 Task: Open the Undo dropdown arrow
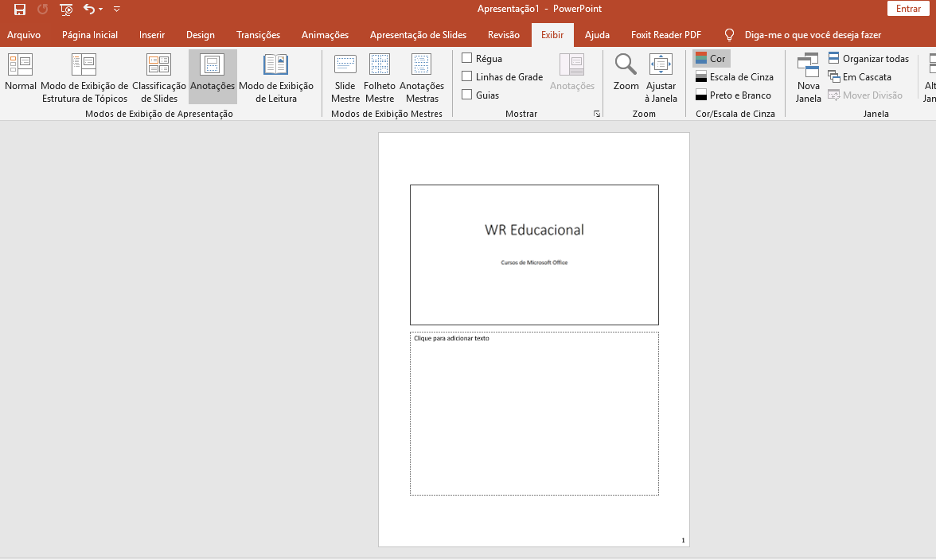click(x=100, y=10)
